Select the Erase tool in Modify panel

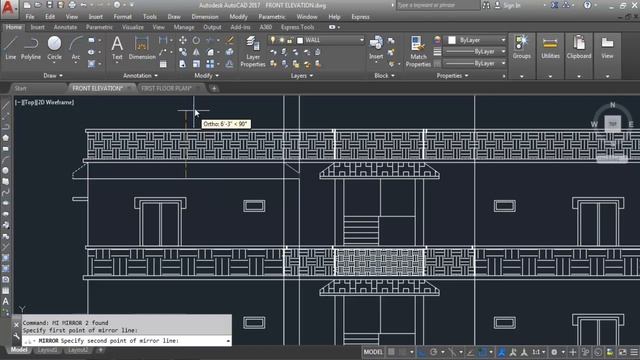pyautogui.click(x=230, y=40)
